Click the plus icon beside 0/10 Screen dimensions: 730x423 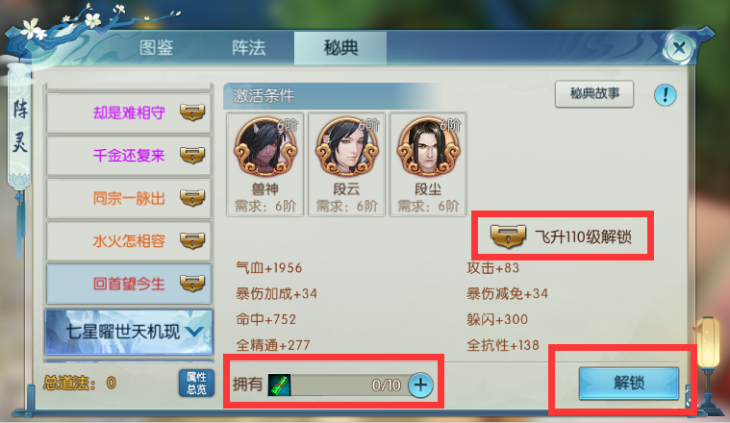(420, 385)
